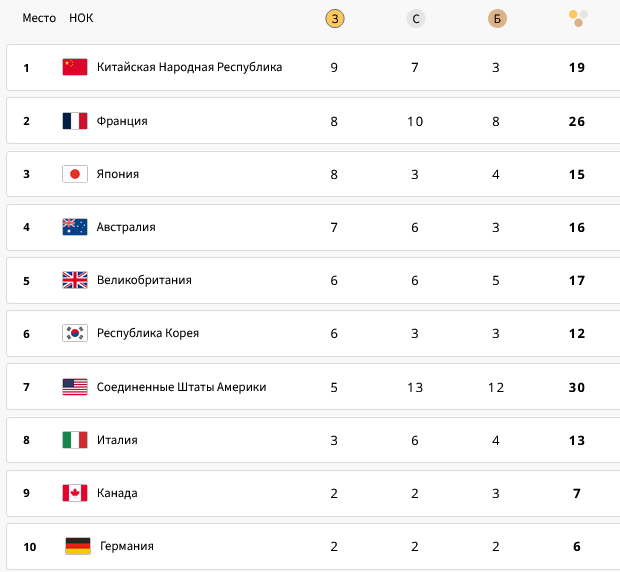Screen dimensions: 620x572
Task: Click the China flag icon
Action: (x=75, y=67)
